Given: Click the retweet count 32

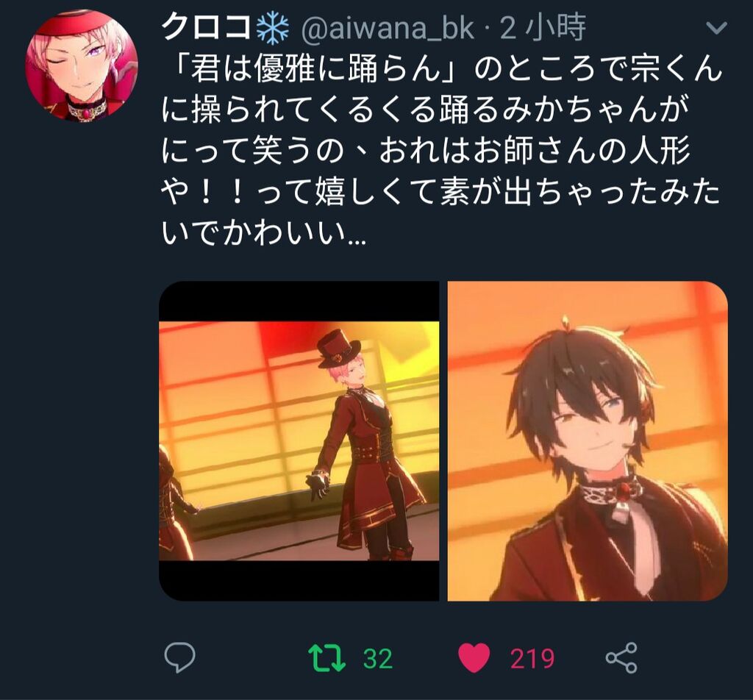Looking at the screenshot, I should (x=378, y=658).
